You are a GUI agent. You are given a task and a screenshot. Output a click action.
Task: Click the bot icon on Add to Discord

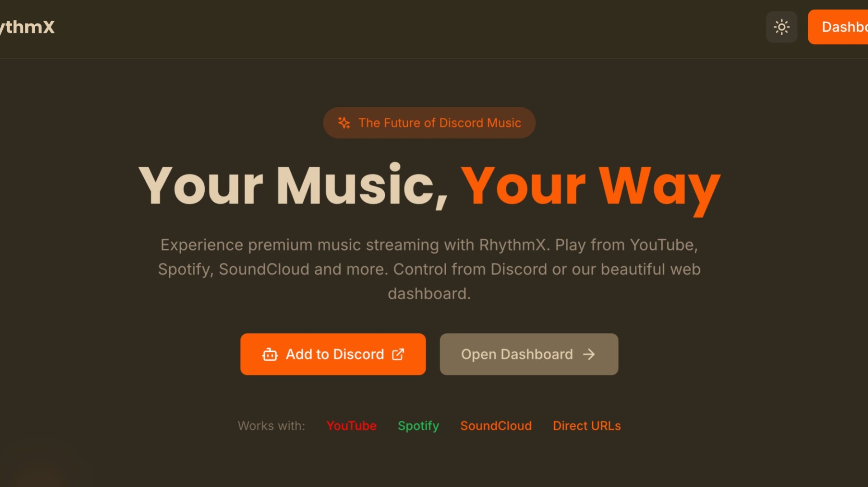coord(270,355)
